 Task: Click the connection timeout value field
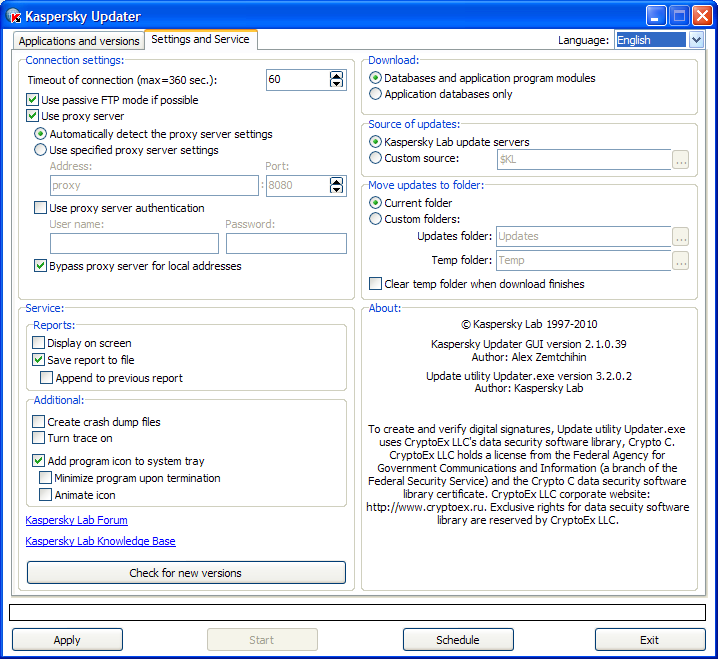tap(298, 80)
